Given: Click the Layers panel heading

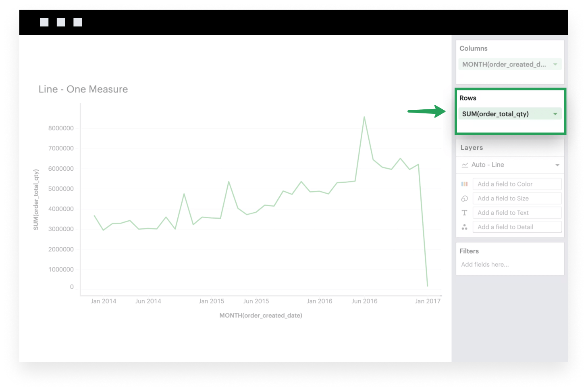Looking at the screenshot, I should pyautogui.click(x=472, y=148).
